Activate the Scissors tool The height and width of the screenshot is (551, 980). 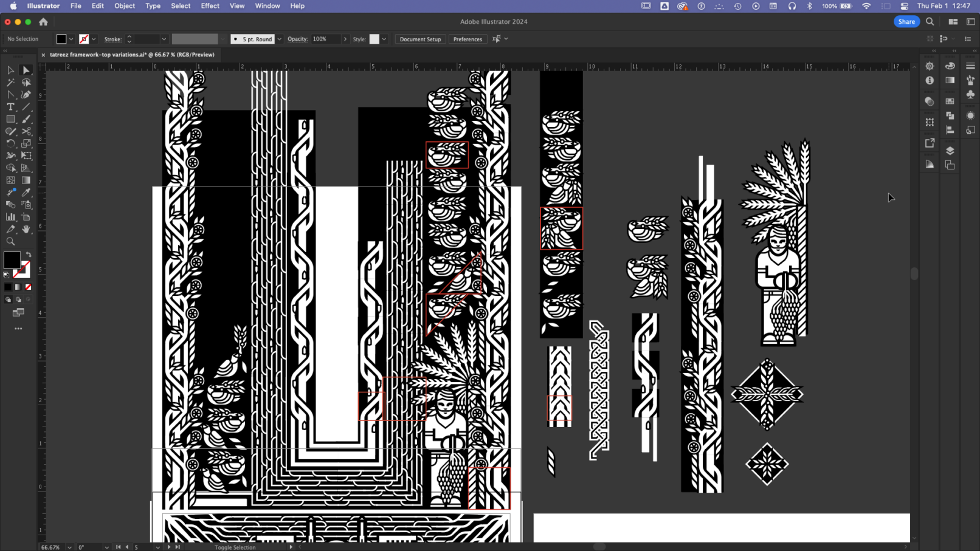[26, 131]
